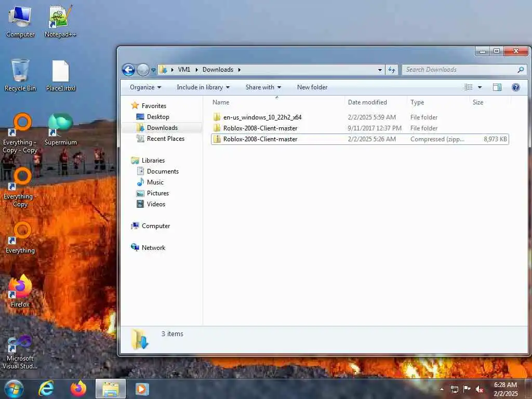Select the Place1.rbxl file on desktop
Image resolution: width=532 pixels, height=399 pixels.
tap(61, 75)
